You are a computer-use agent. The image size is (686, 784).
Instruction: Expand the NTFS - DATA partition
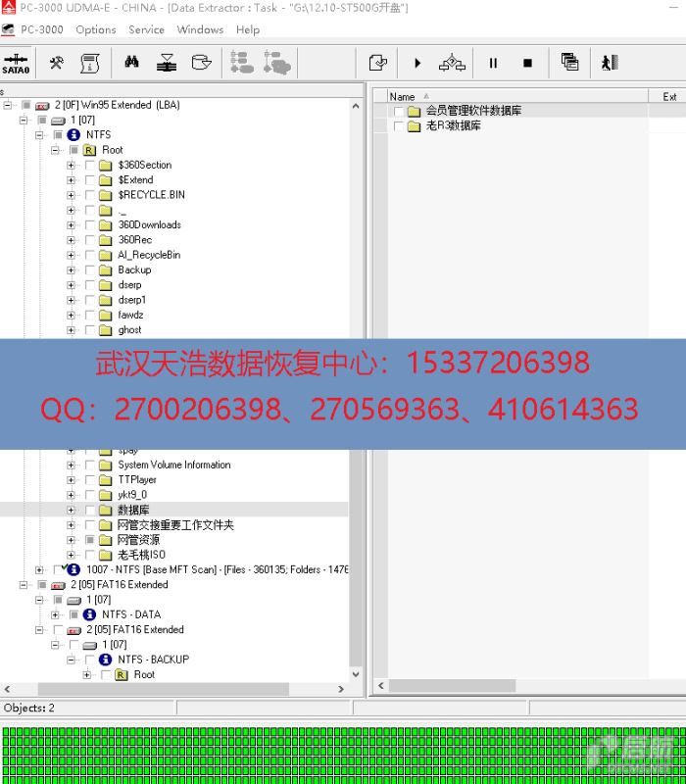click(x=56, y=614)
